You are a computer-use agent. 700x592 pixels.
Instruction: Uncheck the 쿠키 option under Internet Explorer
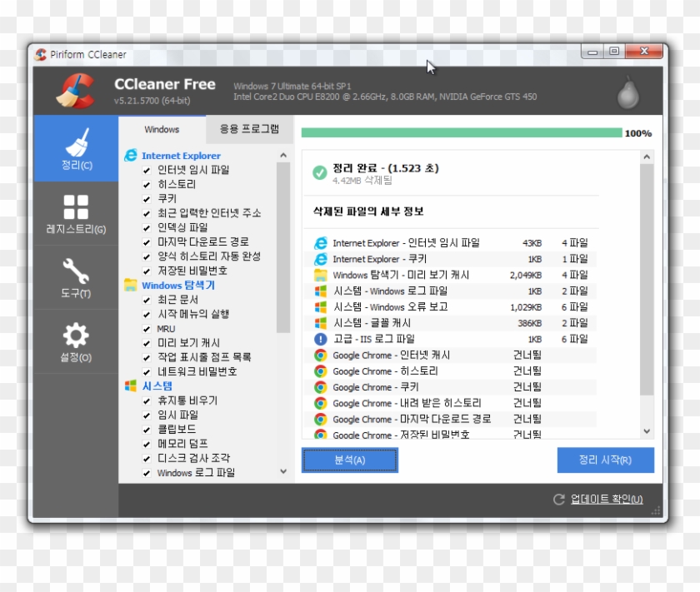click(147, 198)
